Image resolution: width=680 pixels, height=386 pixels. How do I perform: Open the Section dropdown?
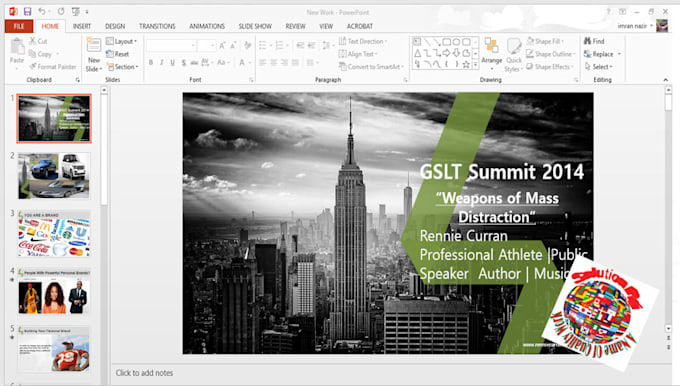122,67
